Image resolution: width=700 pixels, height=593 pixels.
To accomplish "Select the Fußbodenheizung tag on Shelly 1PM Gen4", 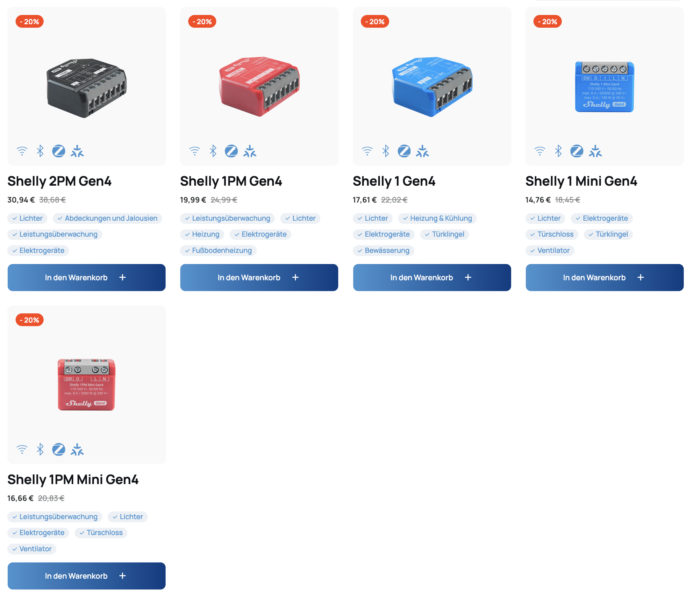I will click(218, 250).
